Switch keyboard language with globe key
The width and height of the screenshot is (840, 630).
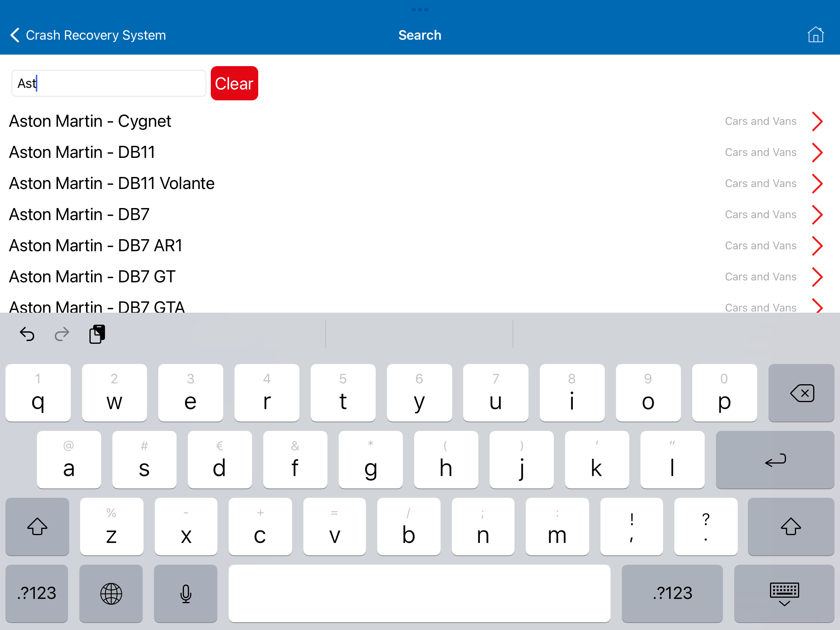111,593
